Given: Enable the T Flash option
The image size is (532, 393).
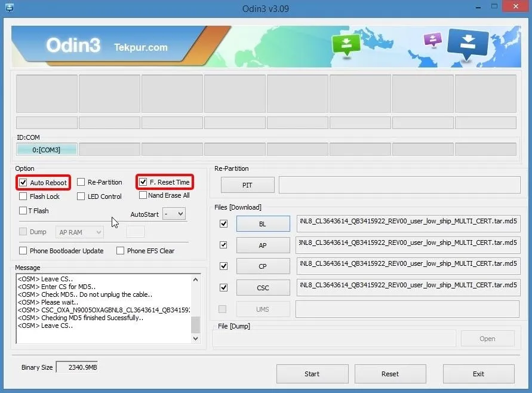Looking at the screenshot, I should click(23, 211).
